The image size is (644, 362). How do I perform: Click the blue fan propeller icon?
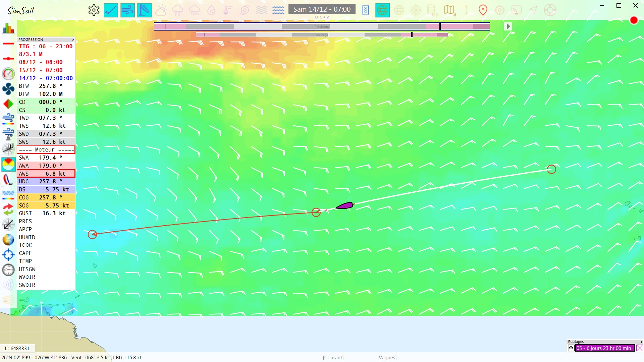(x=8, y=89)
